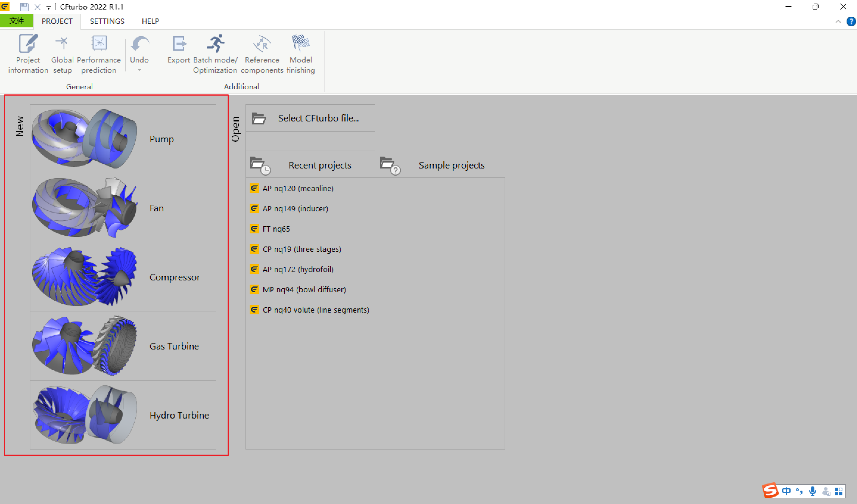Open recent project AP nq149 (inducer)
The image size is (857, 504).
tap(295, 209)
